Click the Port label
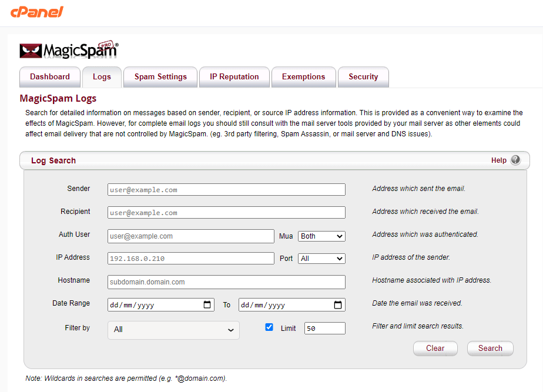The width and height of the screenshot is (543, 392). (286, 259)
